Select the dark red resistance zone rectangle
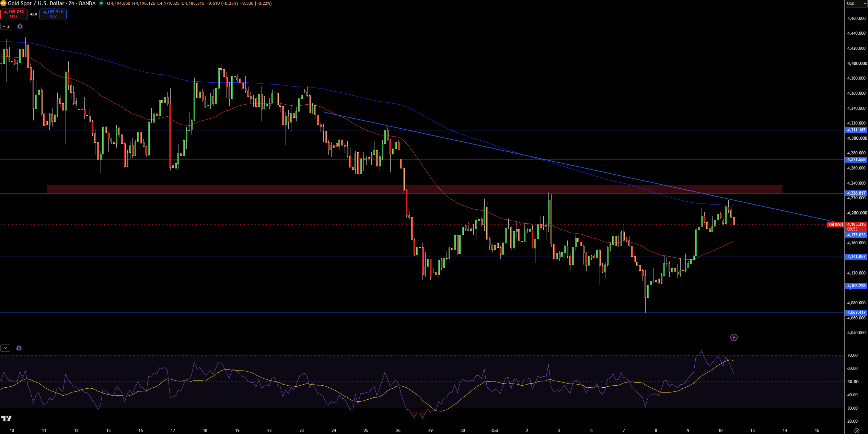Viewport: 868px width, 434px height. click(415, 189)
